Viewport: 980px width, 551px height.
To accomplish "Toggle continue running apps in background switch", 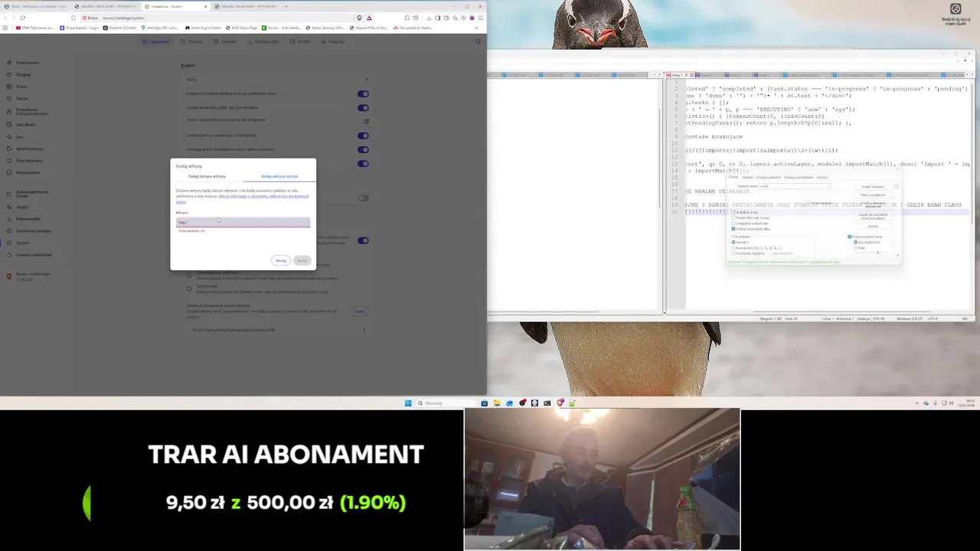I will pyautogui.click(x=363, y=93).
